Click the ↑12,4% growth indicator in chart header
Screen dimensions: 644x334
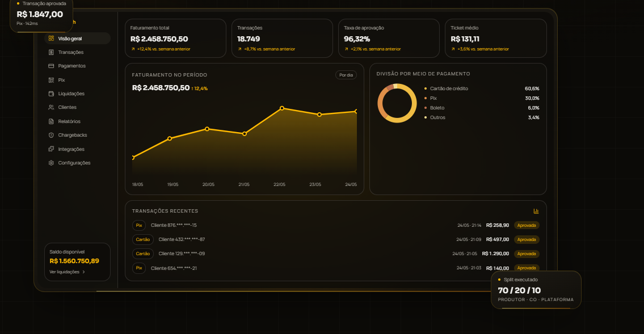(200, 88)
